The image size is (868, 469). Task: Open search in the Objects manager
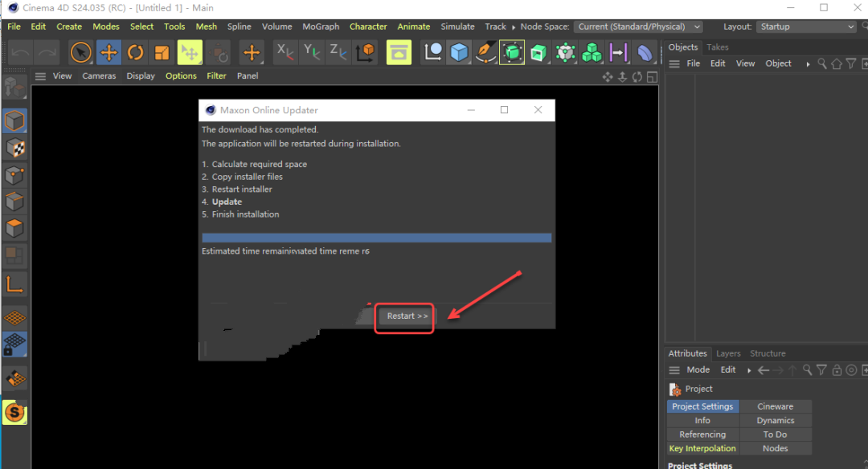coord(822,63)
